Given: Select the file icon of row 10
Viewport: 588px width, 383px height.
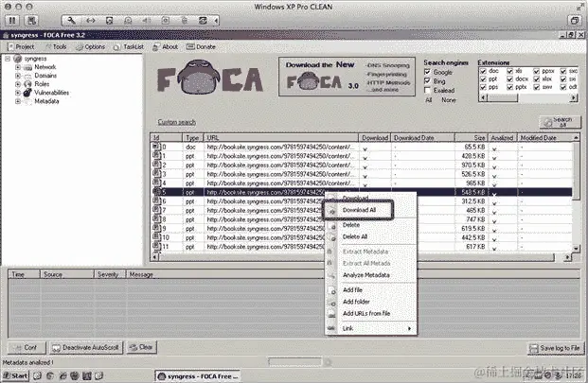Looking at the screenshot, I should (156, 237).
